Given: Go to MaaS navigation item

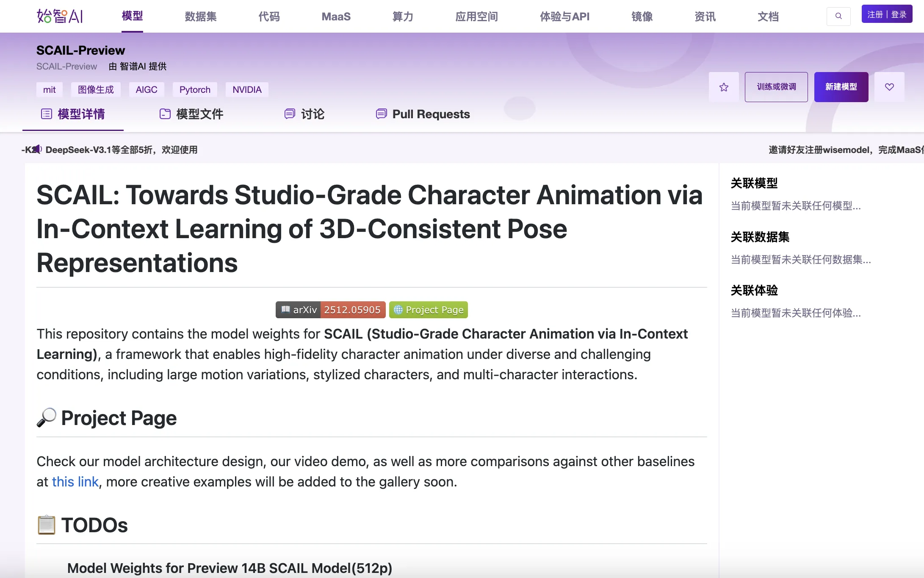Looking at the screenshot, I should coord(336,17).
